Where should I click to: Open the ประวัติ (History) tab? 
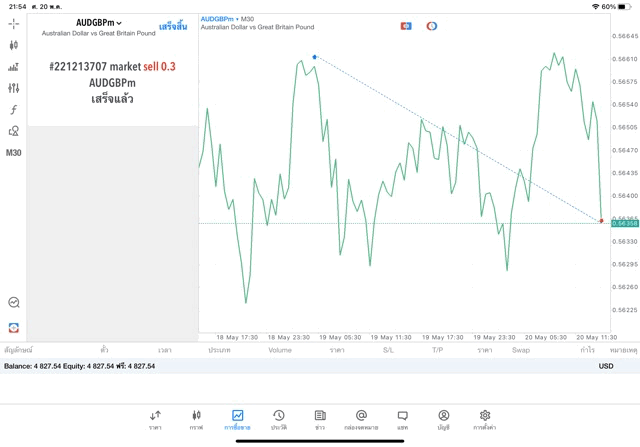coord(279,420)
